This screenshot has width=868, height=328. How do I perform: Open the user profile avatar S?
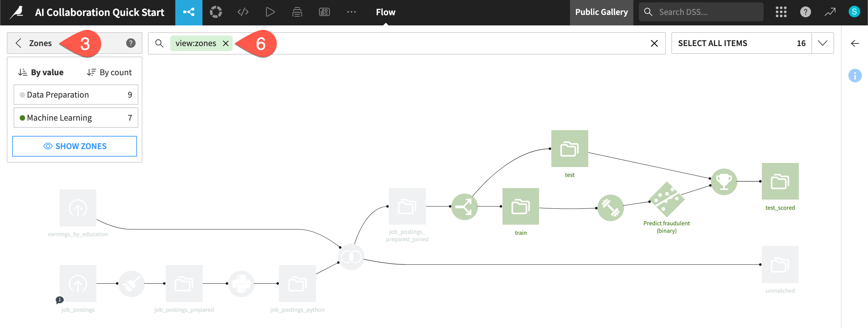(854, 12)
